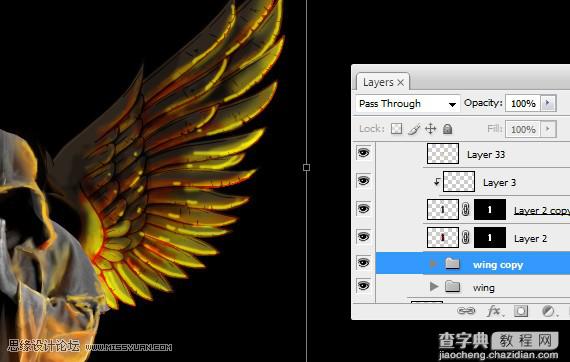
Task: Open the Opacity slider arrow
Action: click(548, 103)
